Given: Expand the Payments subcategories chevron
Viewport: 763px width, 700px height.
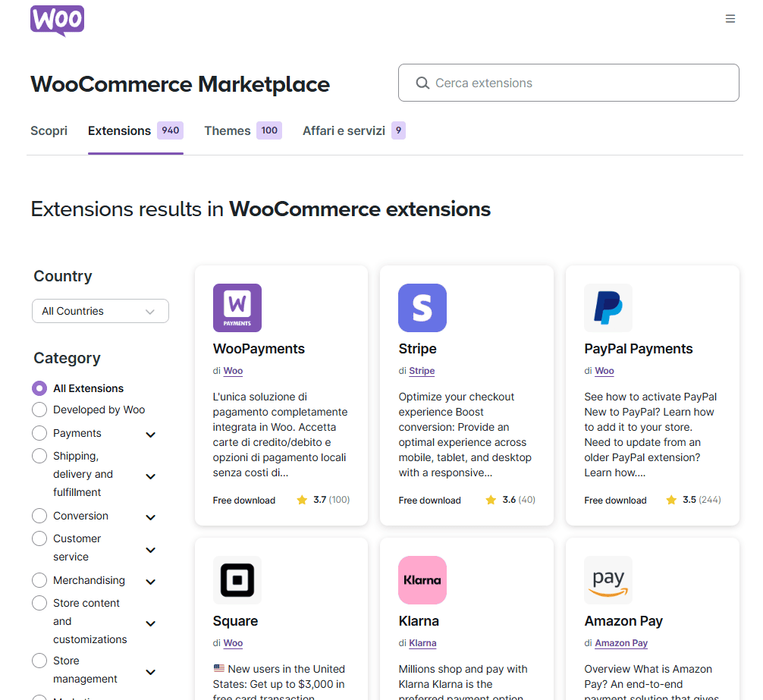Looking at the screenshot, I should pos(151,435).
